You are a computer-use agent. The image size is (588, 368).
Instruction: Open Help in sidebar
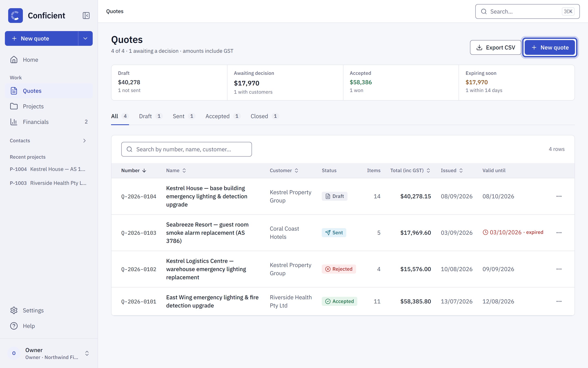pos(49,326)
